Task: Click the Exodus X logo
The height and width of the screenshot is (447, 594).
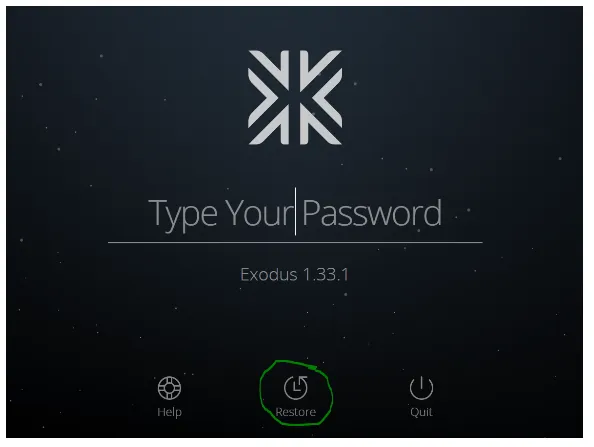Action: tap(295, 97)
